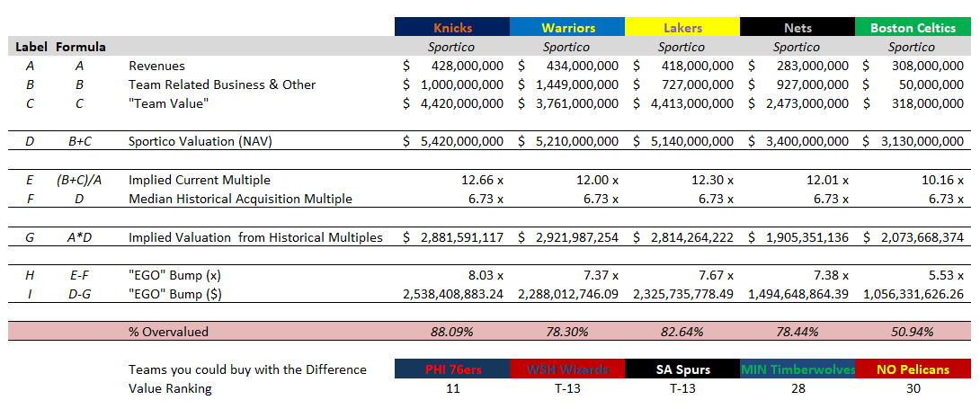This screenshot has width=980, height=409.
Task: Select Implied Valuation from Historical Multiples label
Action: 255,237
